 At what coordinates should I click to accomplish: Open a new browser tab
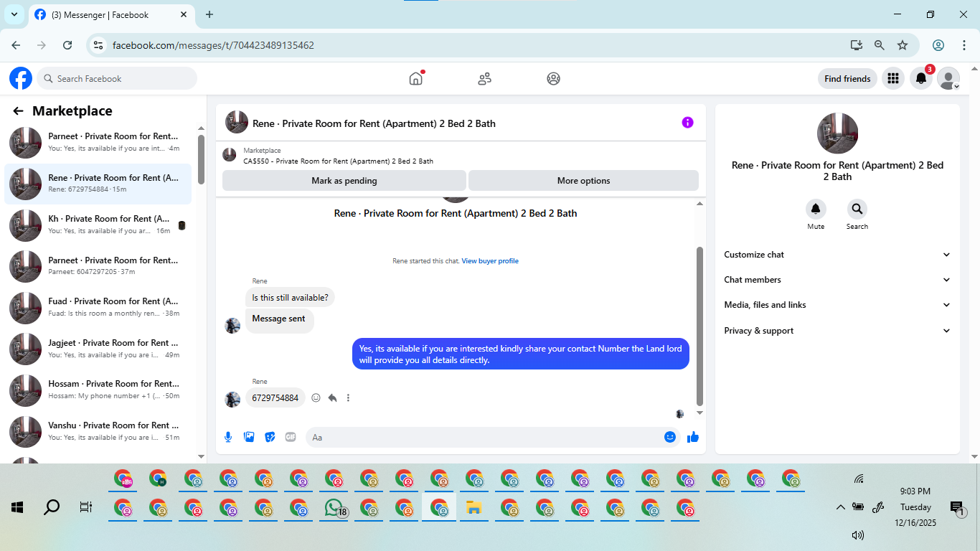(x=209, y=14)
